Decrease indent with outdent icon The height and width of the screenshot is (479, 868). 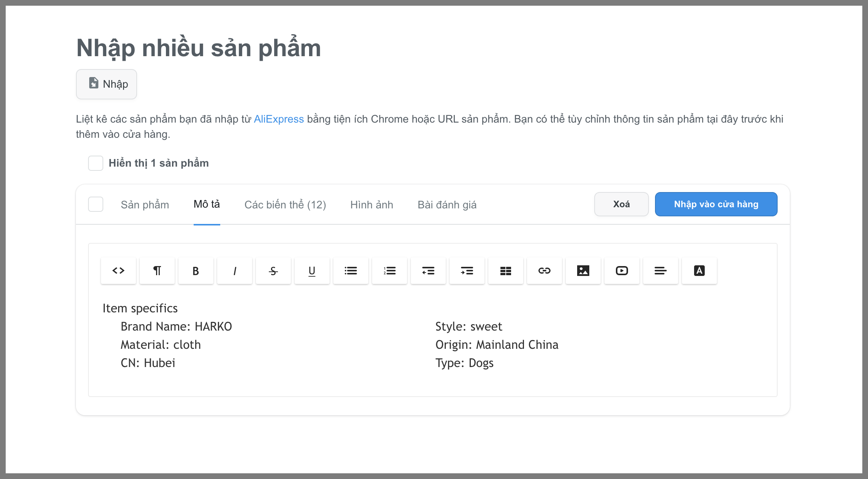coord(428,271)
